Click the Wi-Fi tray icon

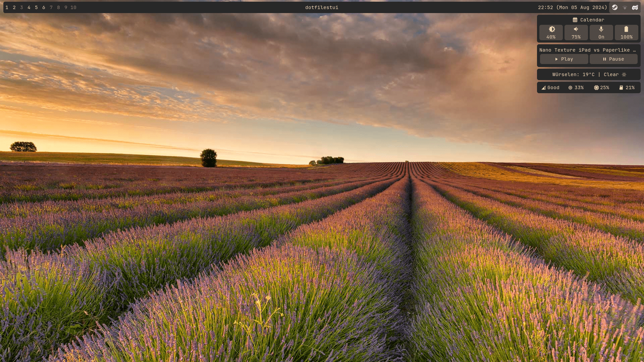click(x=625, y=7)
